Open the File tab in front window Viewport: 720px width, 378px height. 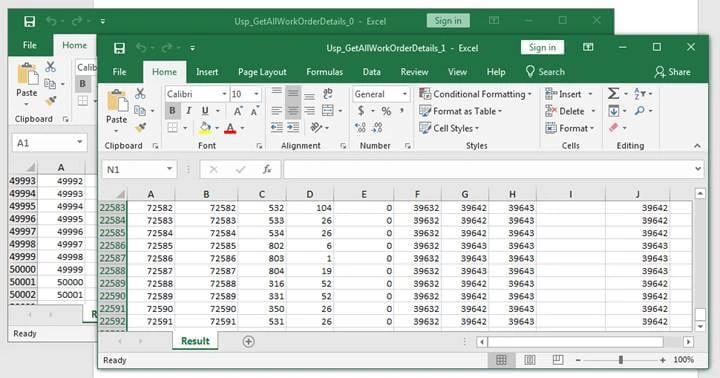point(119,72)
